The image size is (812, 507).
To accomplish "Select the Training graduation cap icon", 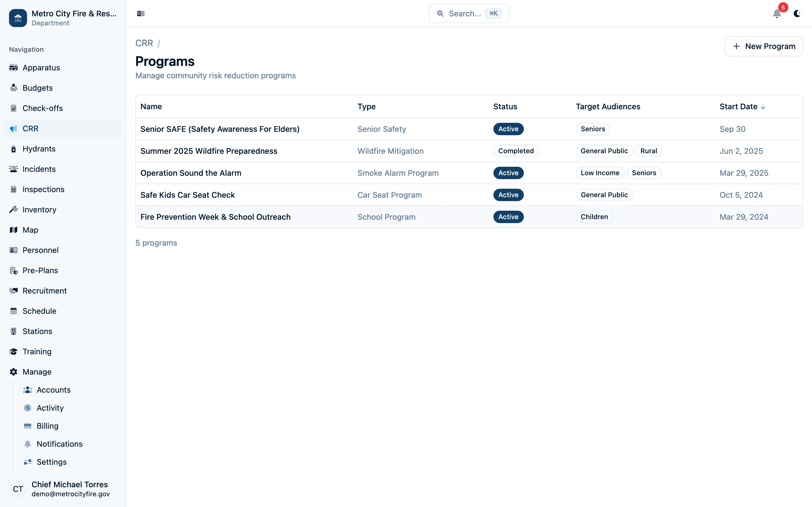I will pyautogui.click(x=14, y=352).
